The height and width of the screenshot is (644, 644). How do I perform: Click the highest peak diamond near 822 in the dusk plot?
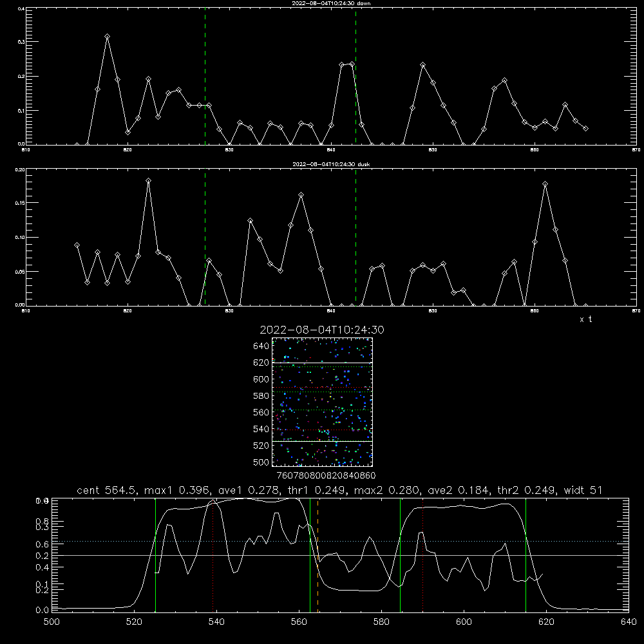[x=148, y=181]
